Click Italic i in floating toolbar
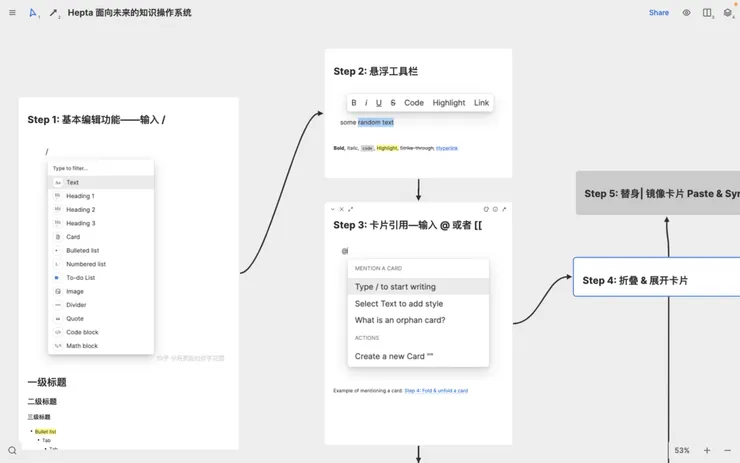 [x=366, y=102]
